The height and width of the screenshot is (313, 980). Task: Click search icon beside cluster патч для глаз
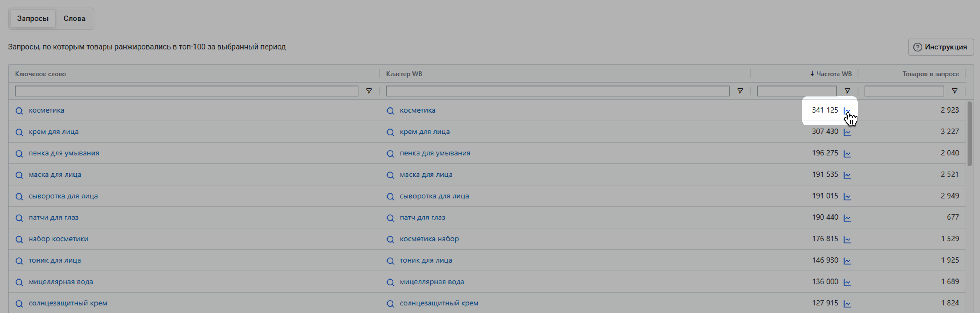[390, 218]
